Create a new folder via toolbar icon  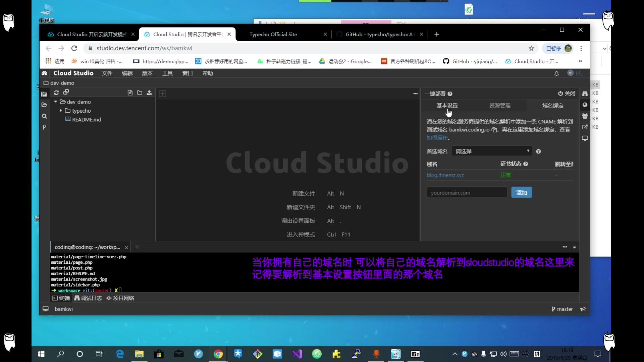pyautogui.click(x=140, y=93)
